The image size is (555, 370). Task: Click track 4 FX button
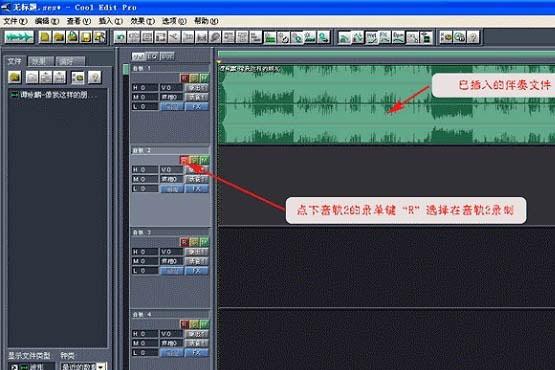(197, 353)
